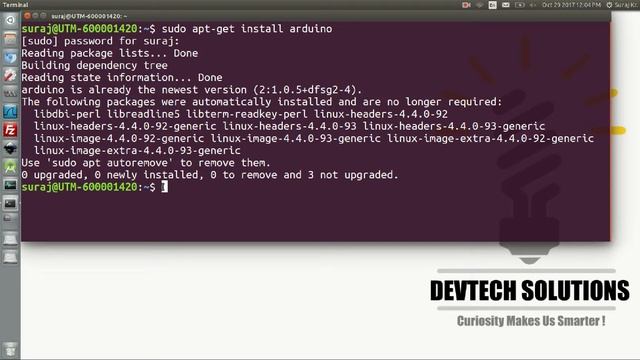This screenshot has width=640, height=360.
Task: Click the 'libreadline5' package name
Action: pyautogui.click(x=143, y=114)
